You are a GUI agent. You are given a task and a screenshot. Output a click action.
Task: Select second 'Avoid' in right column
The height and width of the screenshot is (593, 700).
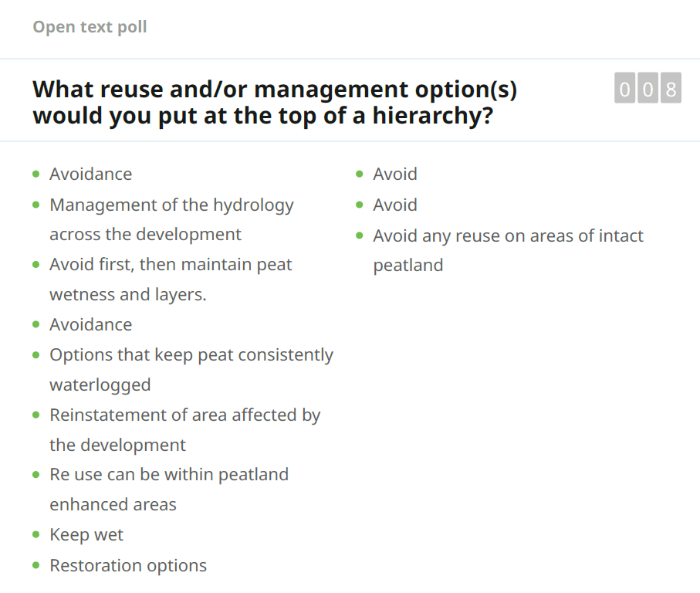(x=395, y=205)
